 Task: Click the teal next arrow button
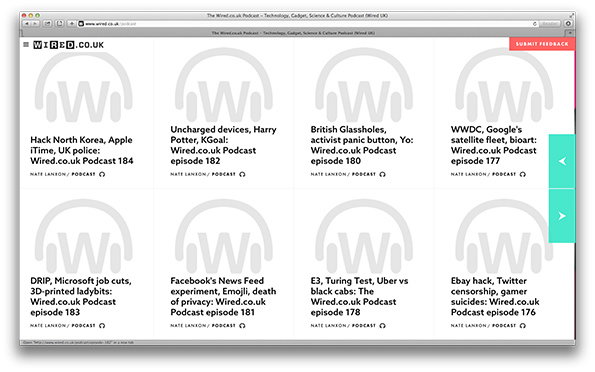tap(562, 216)
